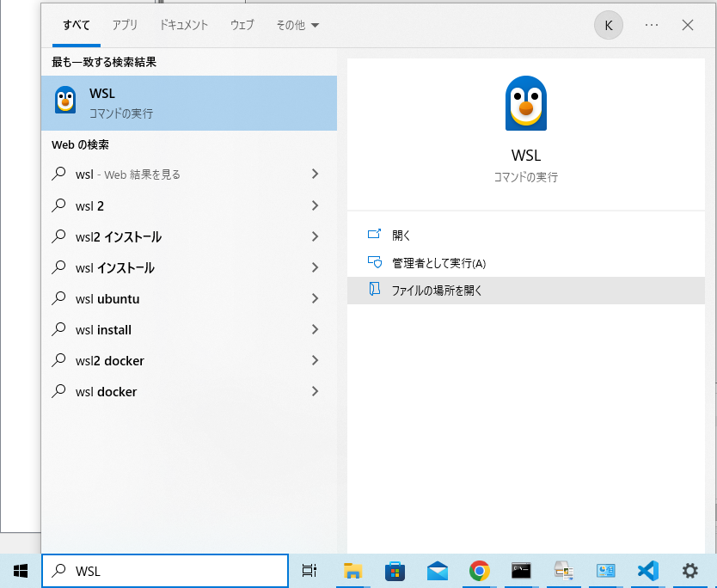Choose ファイルの場所を開く action
The image size is (717, 588).
tap(526, 291)
